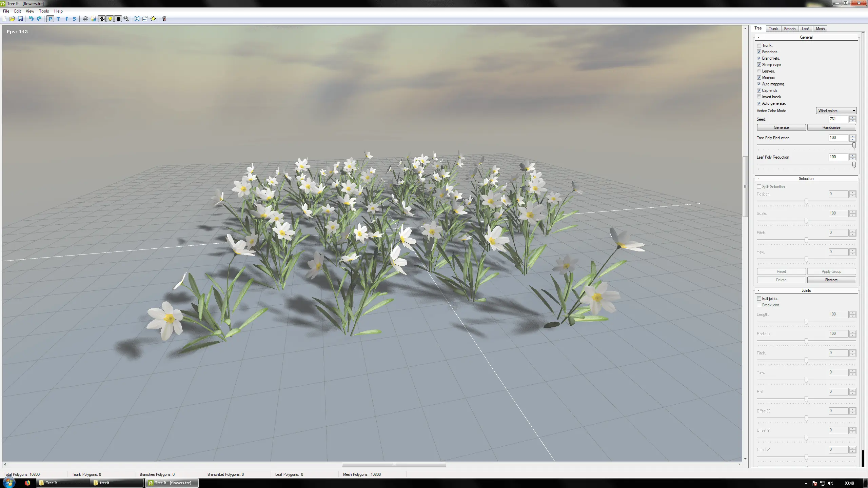Uncheck the Stump caps checkbox
Viewport: 868px width, 488px height.
(x=759, y=65)
